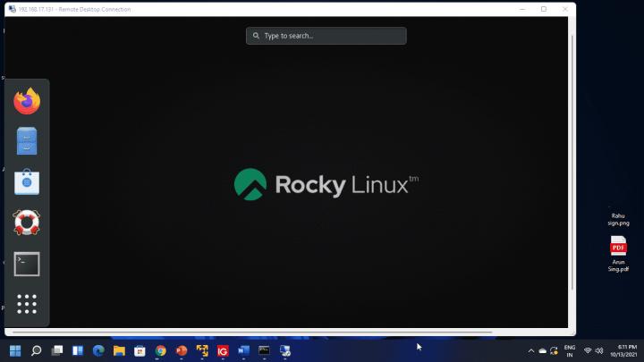644x362 pixels.
Task: Click the Rocky Linux logo
Action: tap(326, 184)
